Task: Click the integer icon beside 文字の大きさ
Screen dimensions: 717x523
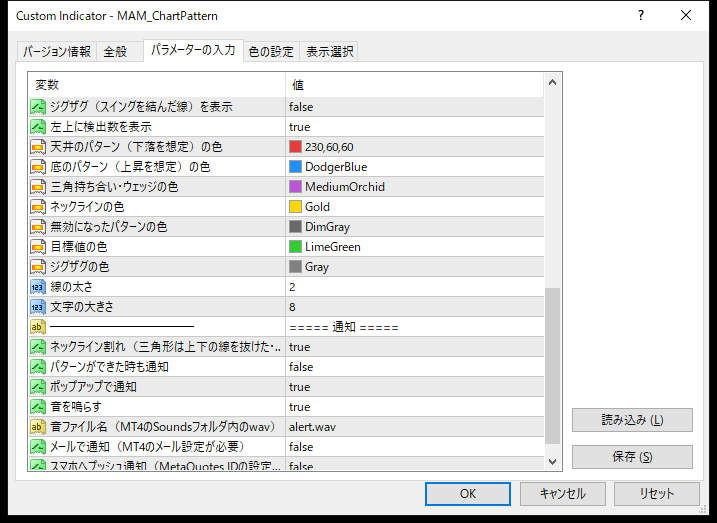Action: click(x=38, y=307)
